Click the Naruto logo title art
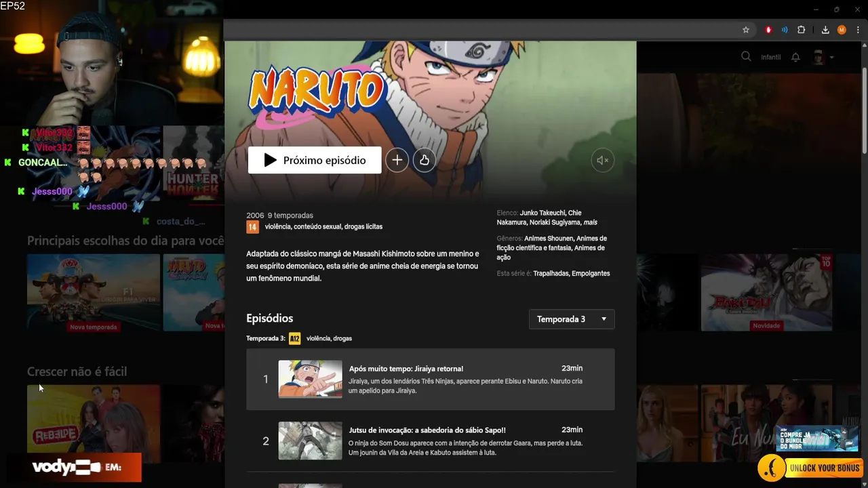Viewport: 868px width, 488px height. coord(316,96)
